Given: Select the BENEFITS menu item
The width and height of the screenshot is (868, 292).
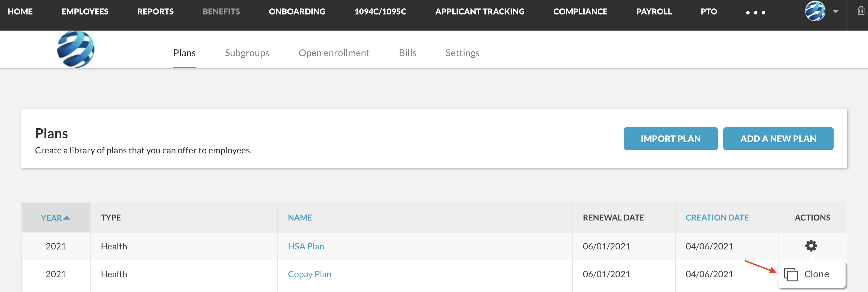Looking at the screenshot, I should [x=221, y=11].
